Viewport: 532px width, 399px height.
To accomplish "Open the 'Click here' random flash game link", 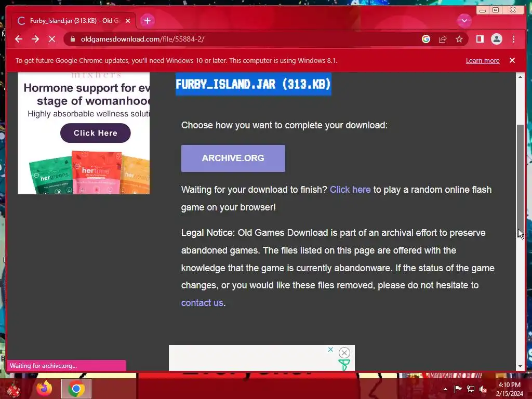I will [350, 189].
